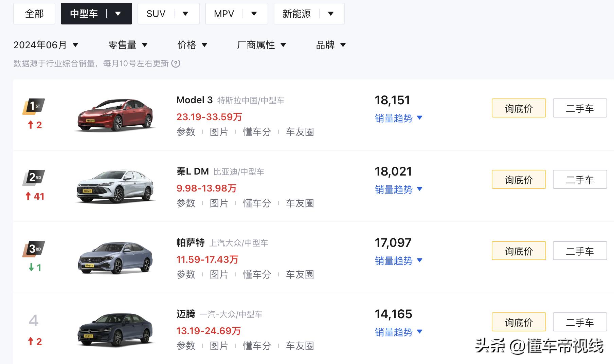The width and height of the screenshot is (614, 364).
Task: Open the 帕萨特 car thumbnail
Action: click(x=115, y=257)
